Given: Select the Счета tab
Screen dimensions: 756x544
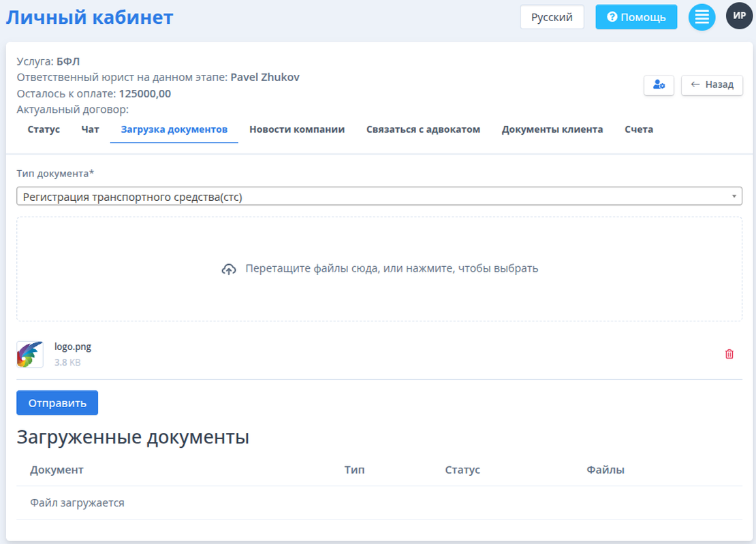Looking at the screenshot, I should (639, 129).
